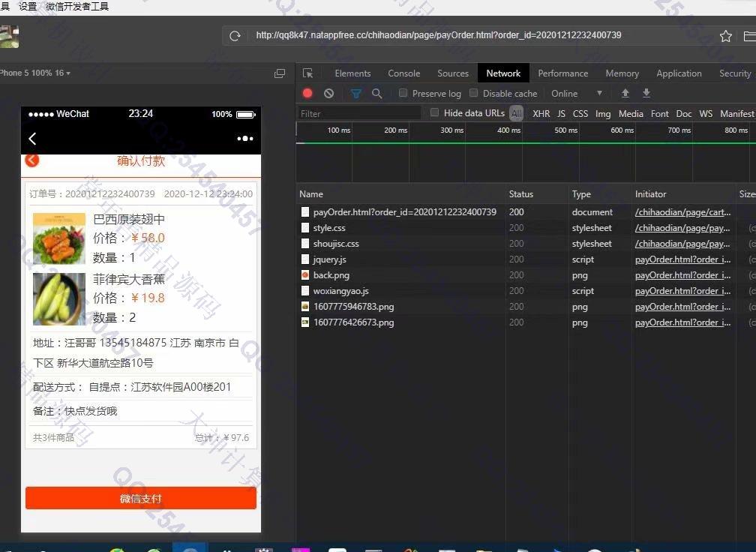Filter requests by JS
Viewport: 756px width, 552px height.
(x=561, y=114)
